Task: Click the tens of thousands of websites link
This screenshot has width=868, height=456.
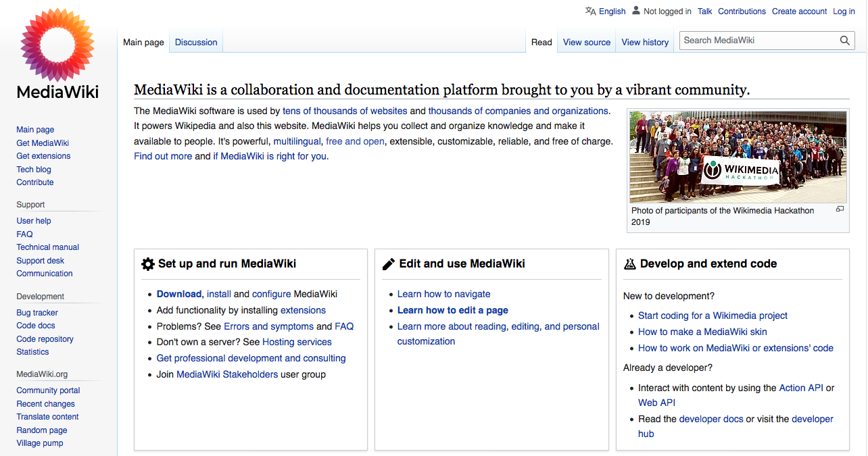Action: (345, 111)
